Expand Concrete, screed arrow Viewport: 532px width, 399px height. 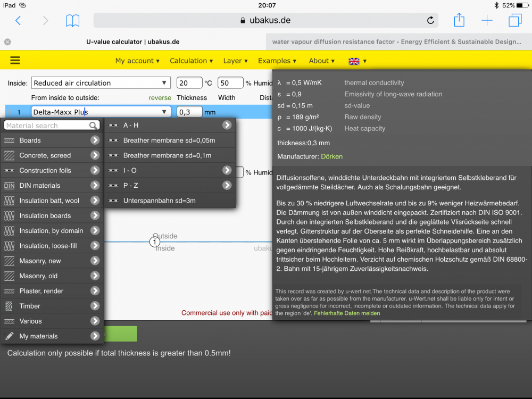pyautogui.click(x=95, y=155)
